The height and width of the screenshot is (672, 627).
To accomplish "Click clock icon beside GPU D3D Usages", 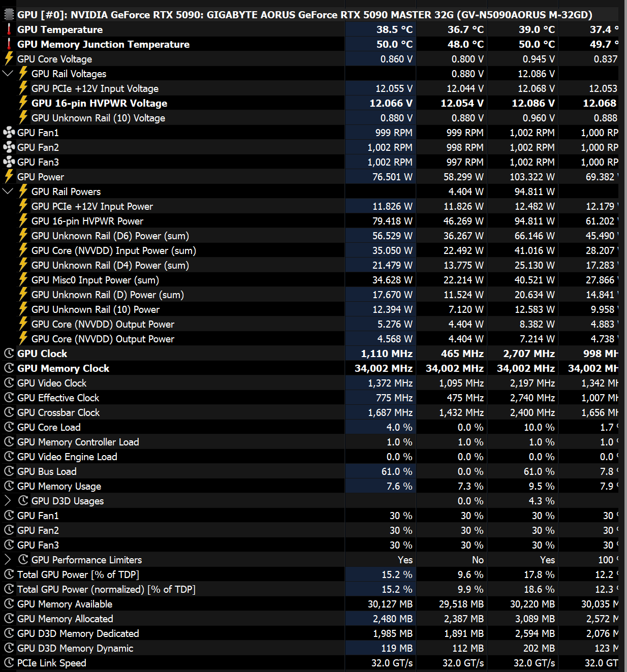I will (23, 501).
